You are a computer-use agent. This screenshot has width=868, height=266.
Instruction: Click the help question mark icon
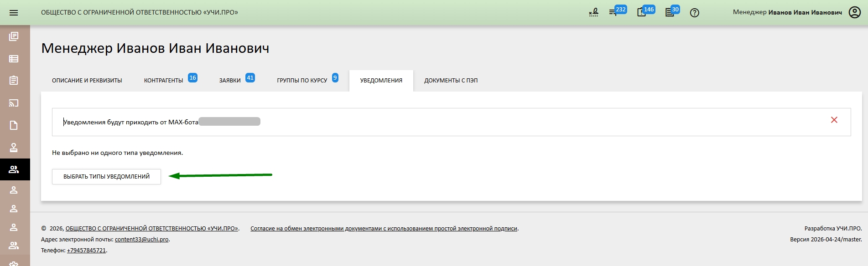pos(694,13)
